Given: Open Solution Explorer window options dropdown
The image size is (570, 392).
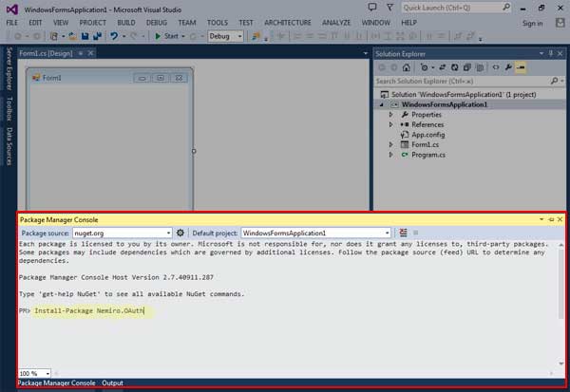Looking at the screenshot, I should pyautogui.click(x=541, y=54).
